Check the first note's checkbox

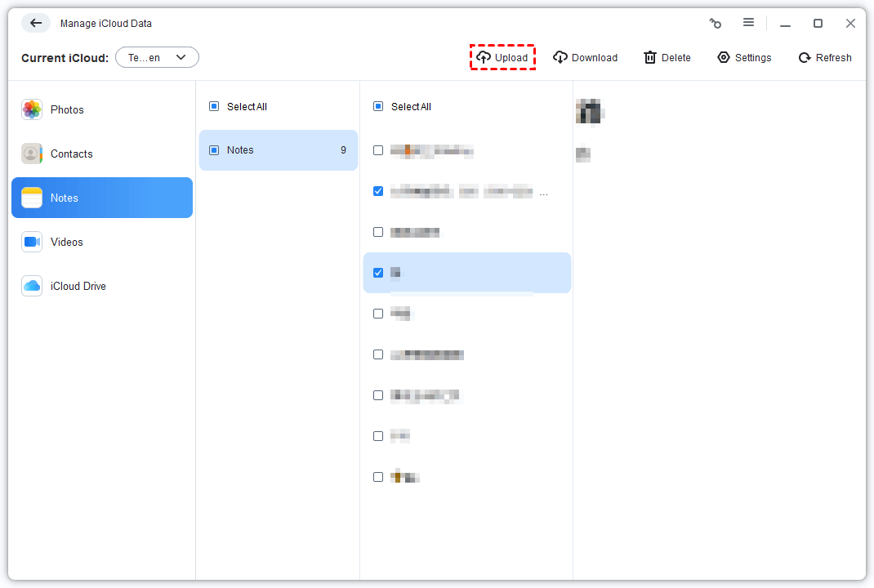pos(378,150)
